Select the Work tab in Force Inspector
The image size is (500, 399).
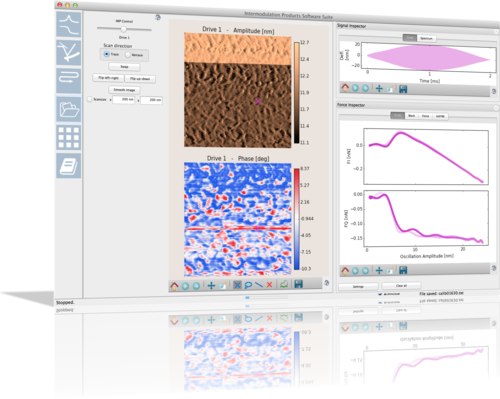[x=412, y=116]
